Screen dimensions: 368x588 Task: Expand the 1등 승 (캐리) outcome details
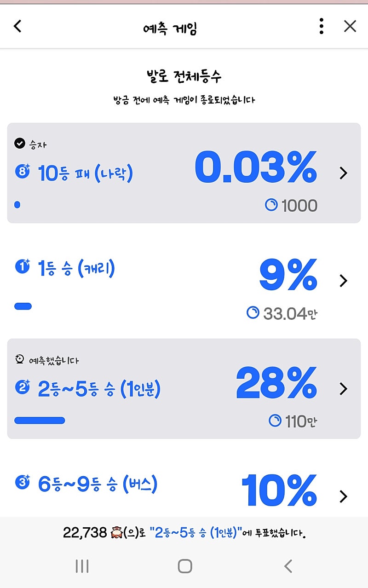coord(343,281)
